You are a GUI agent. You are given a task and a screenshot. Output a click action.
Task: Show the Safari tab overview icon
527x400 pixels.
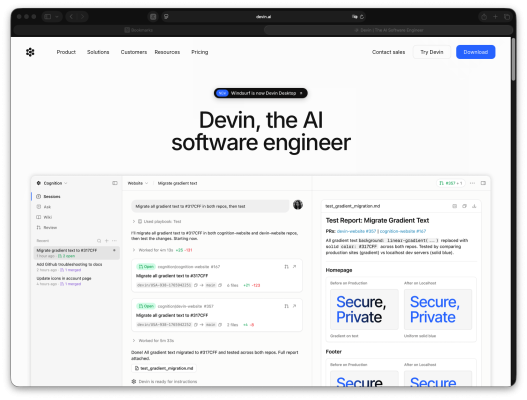pos(507,16)
